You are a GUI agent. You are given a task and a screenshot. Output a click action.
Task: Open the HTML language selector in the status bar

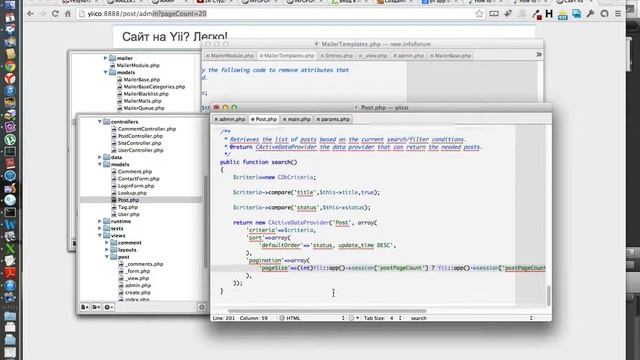click(x=312, y=318)
